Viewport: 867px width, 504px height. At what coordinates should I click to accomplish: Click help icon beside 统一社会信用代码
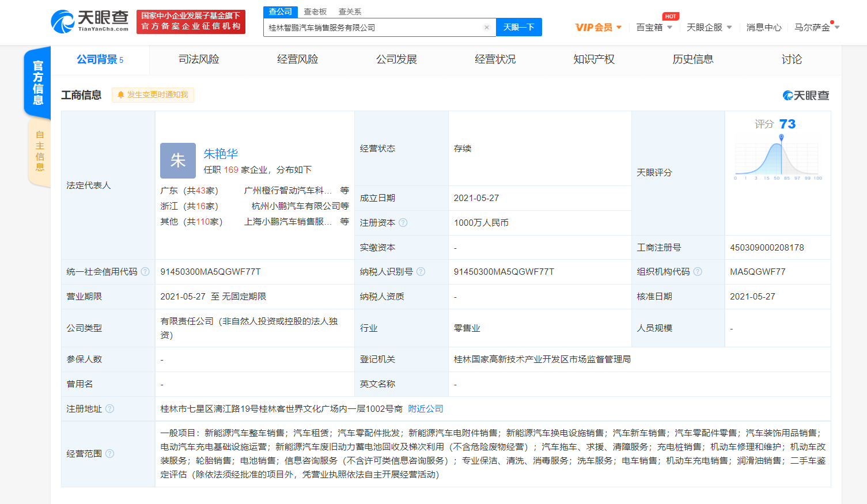click(x=145, y=272)
